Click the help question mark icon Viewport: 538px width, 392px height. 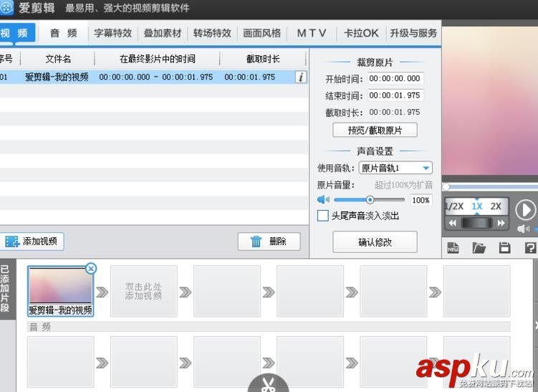pos(530,248)
